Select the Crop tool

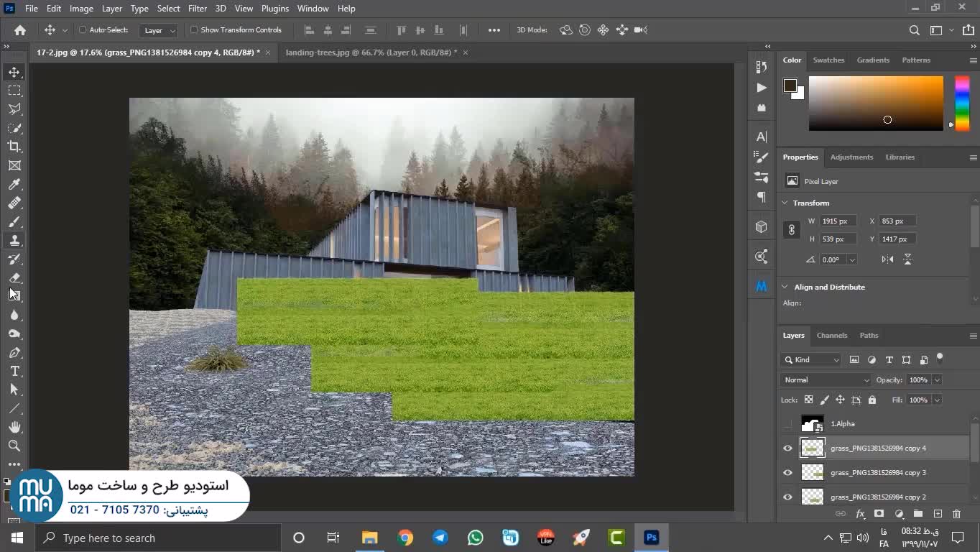coord(14,147)
